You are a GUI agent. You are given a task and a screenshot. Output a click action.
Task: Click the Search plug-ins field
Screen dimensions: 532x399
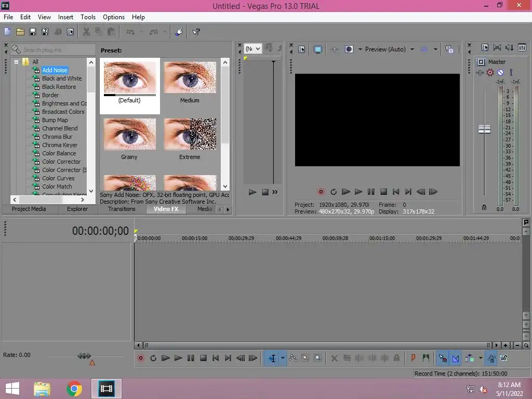[x=53, y=50]
